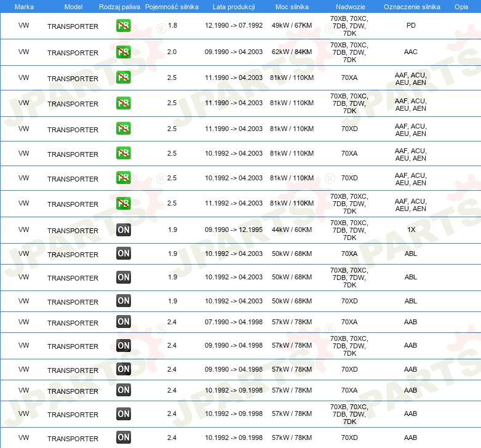
Task: Select the VW cell in the 1X row
Action: 23,230
